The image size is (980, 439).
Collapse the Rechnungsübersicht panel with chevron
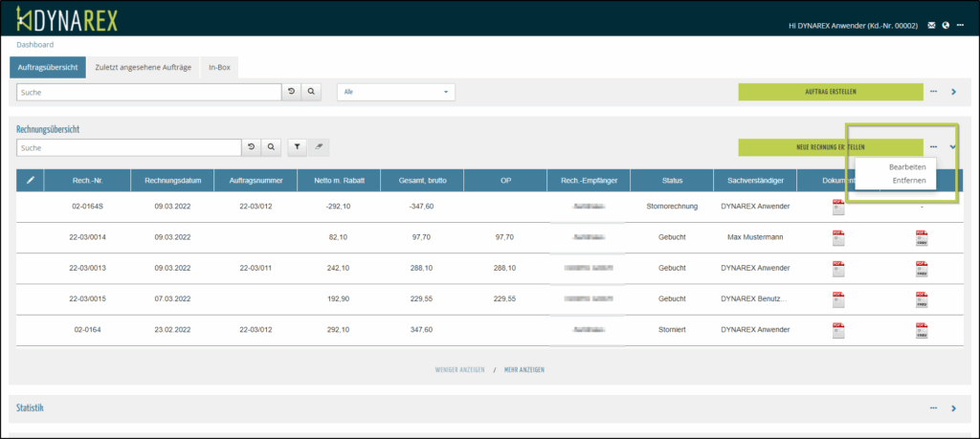pos(952,147)
